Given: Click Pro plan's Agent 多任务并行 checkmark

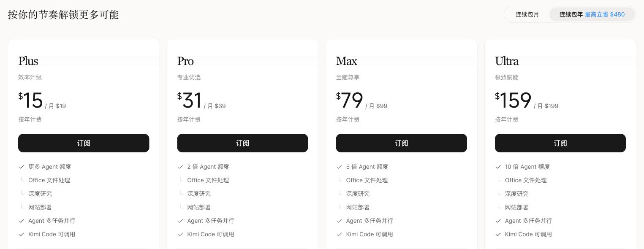Looking at the screenshot, I should click(x=180, y=221).
